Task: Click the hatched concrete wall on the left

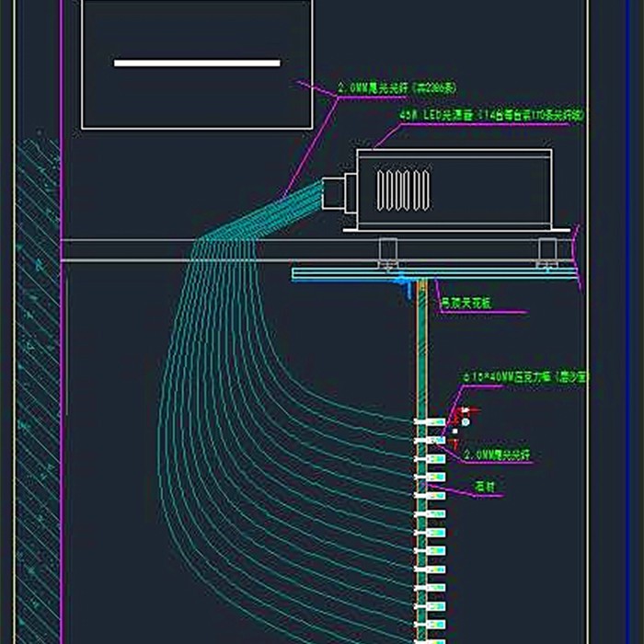Action: tap(39, 390)
